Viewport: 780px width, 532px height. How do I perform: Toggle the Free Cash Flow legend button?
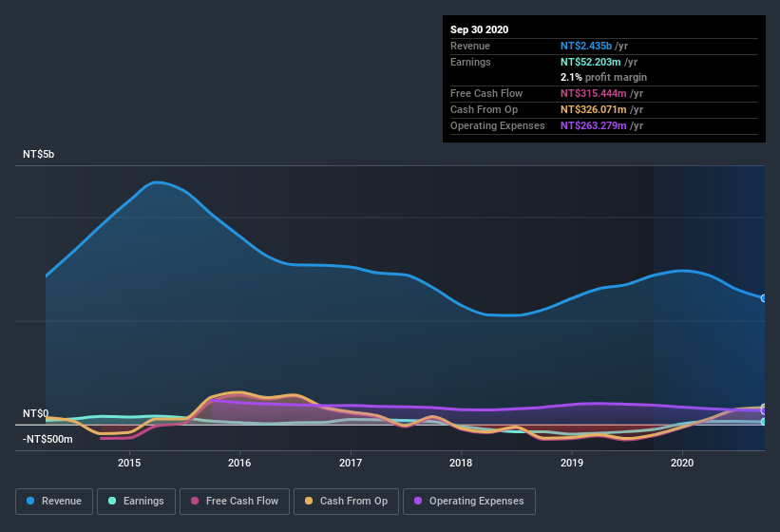click(235, 502)
